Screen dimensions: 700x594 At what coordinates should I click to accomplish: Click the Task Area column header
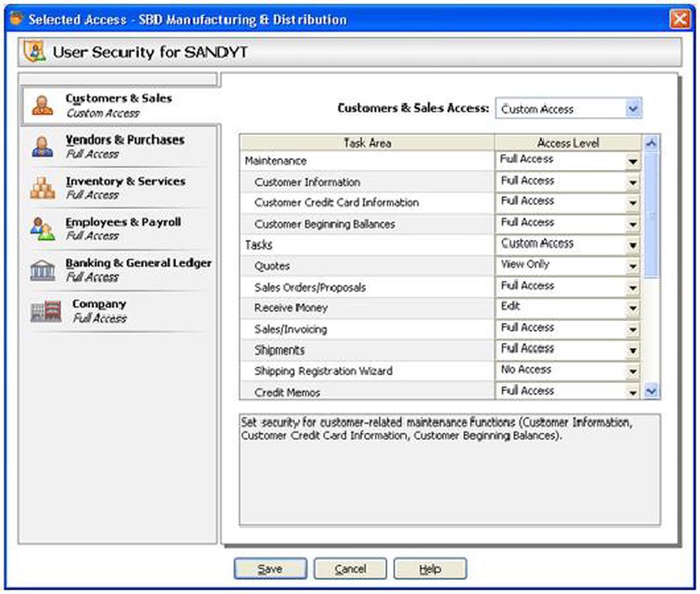367,143
